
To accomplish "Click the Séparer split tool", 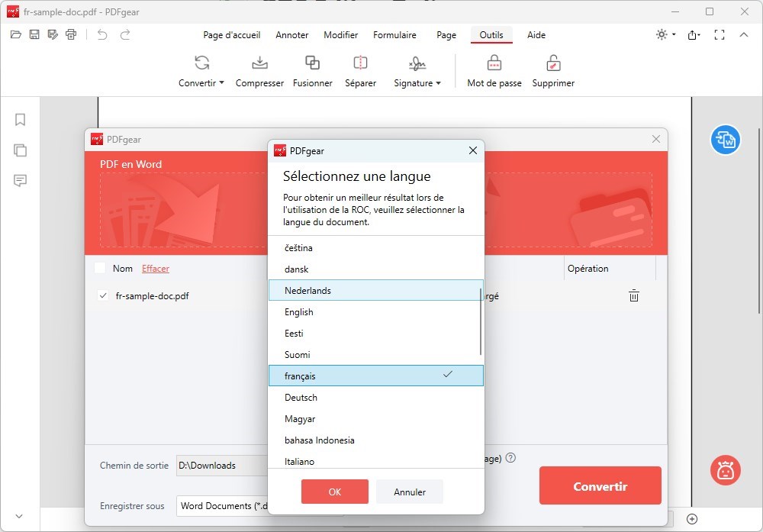I will pyautogui.click(x=360, y=64).
